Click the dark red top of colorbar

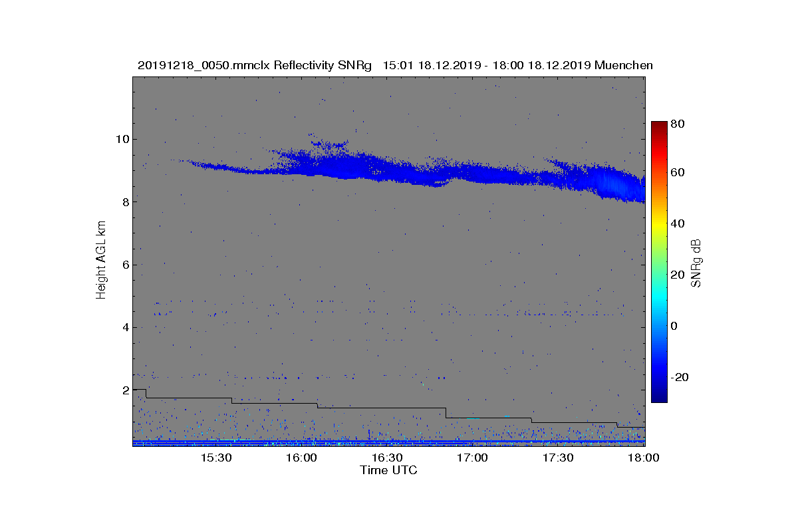click(x=659, y=126)
